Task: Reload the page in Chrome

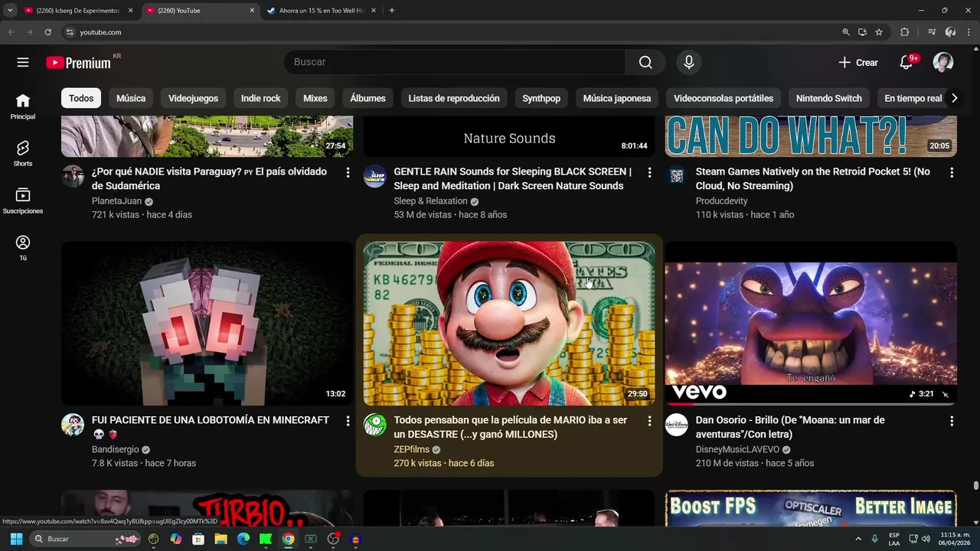Action: coord(47,32)
